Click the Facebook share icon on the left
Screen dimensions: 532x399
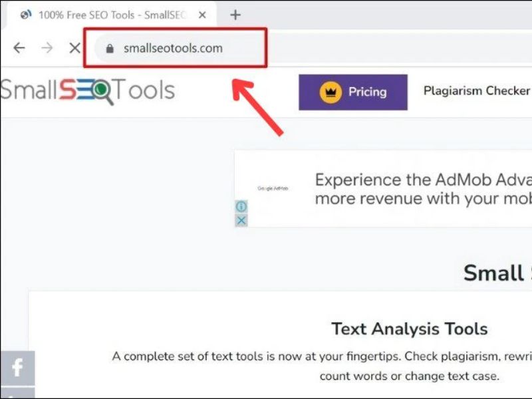(x=18, y=366)
